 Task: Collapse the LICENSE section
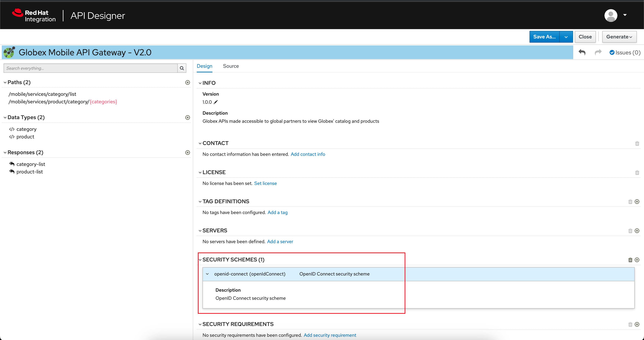click(x=200, y=172)
